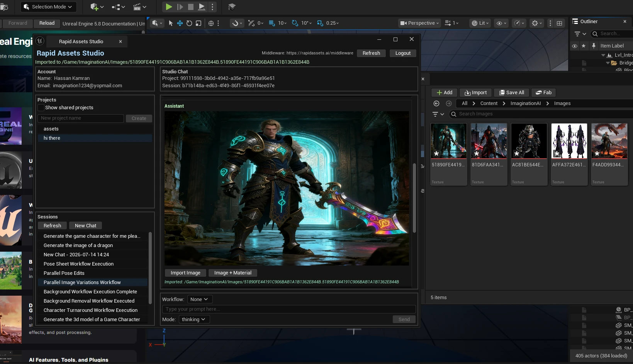Viewport: 633px width, 364px height.
Task: Click the Outliner pin column icon
Action: click(594, 46)
